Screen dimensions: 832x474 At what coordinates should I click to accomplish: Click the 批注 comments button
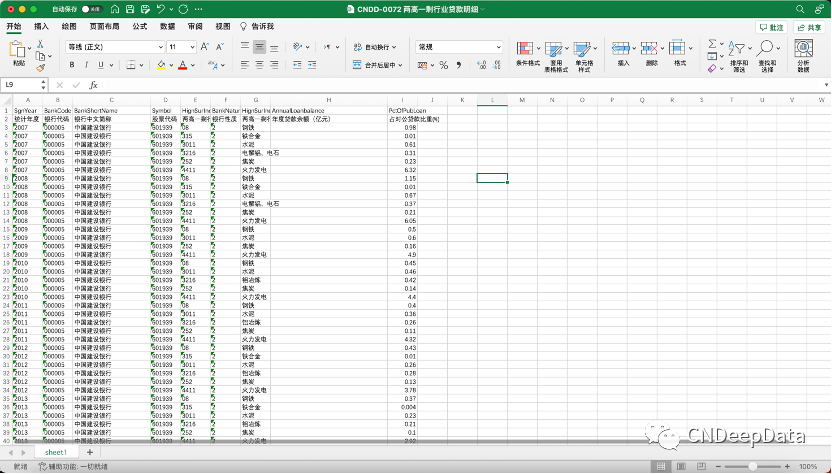771,27
